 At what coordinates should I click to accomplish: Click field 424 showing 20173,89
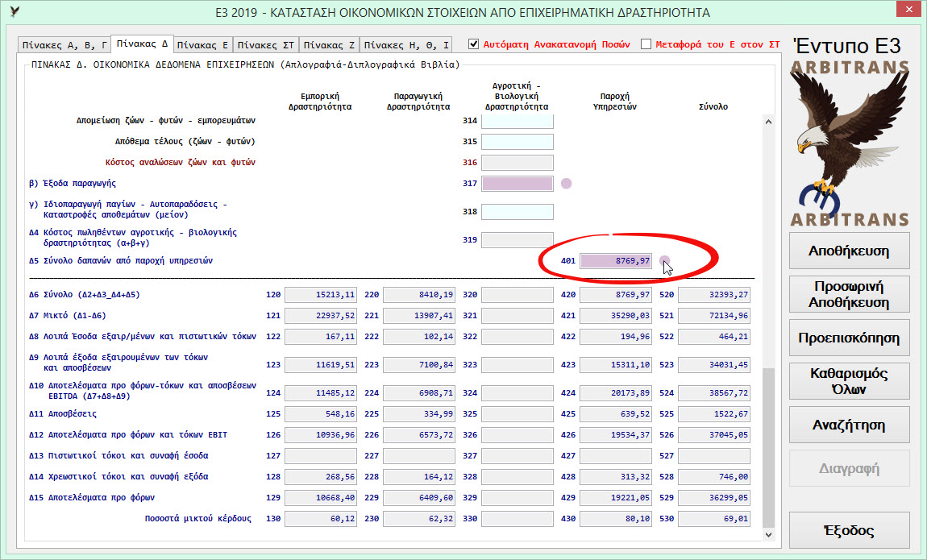tap(616, 393)
